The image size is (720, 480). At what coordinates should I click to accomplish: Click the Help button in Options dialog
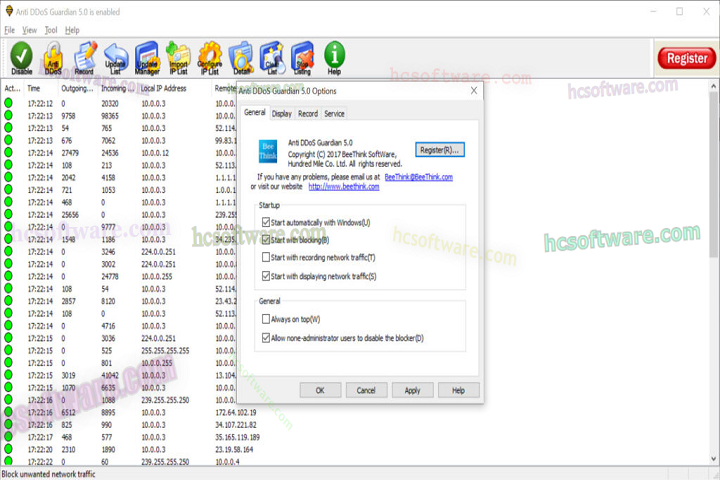[x=458, y=390]
